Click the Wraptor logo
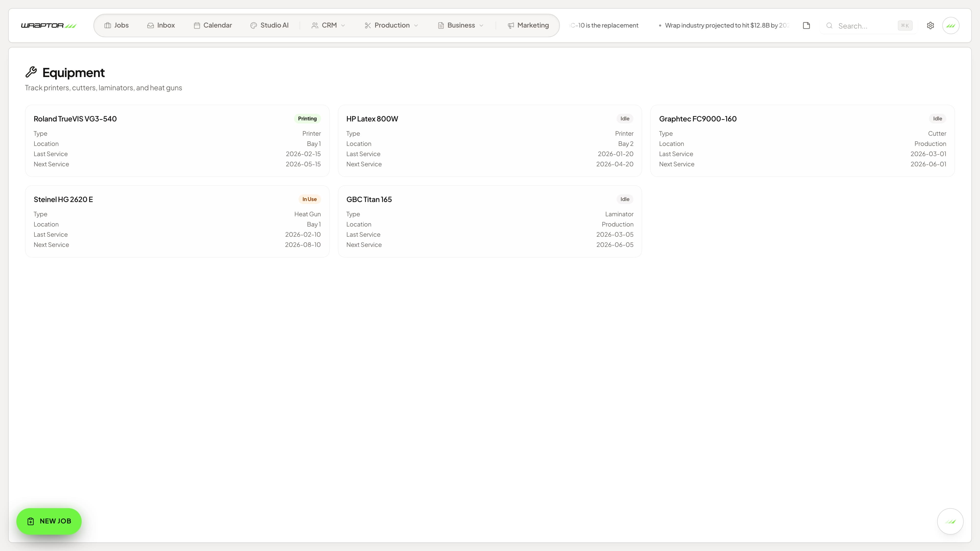This screenshot has width=980, height=551. coord(49,26)
